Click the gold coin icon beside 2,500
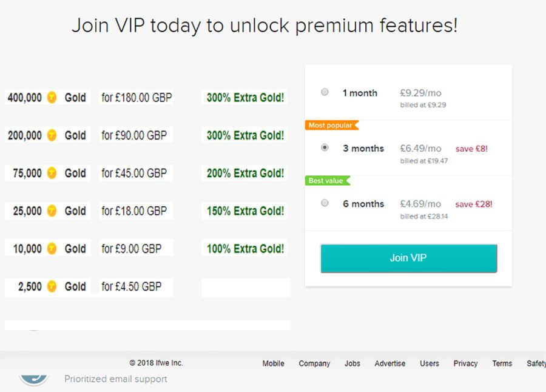546x392 pixels. point(52,286)
